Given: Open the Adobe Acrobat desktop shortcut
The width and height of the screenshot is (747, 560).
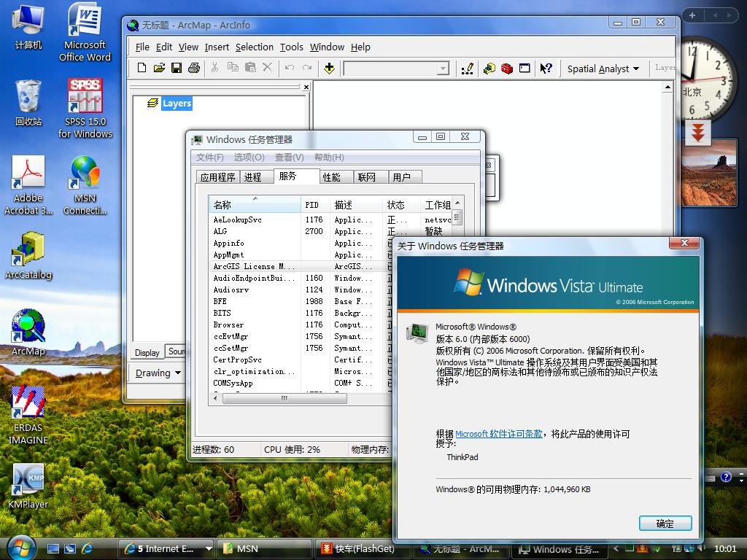Looking at the screenshot, I should pos(28,184).
